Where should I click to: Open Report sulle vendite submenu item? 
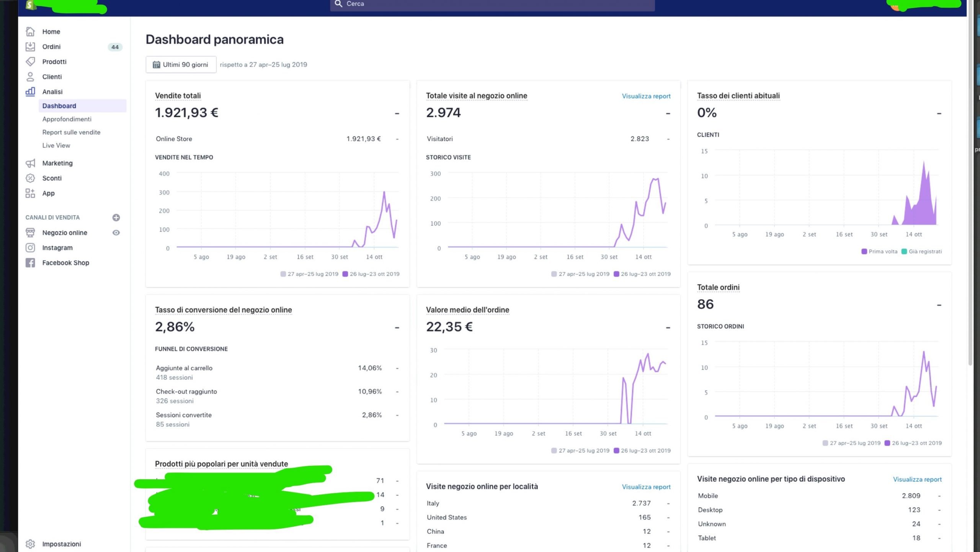[x=71, y=132]
